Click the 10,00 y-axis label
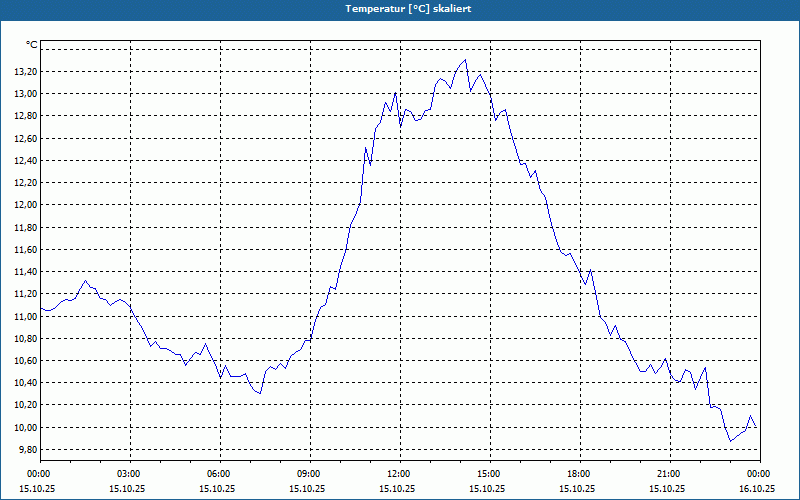The image size is (800, 500). [26, 428]
